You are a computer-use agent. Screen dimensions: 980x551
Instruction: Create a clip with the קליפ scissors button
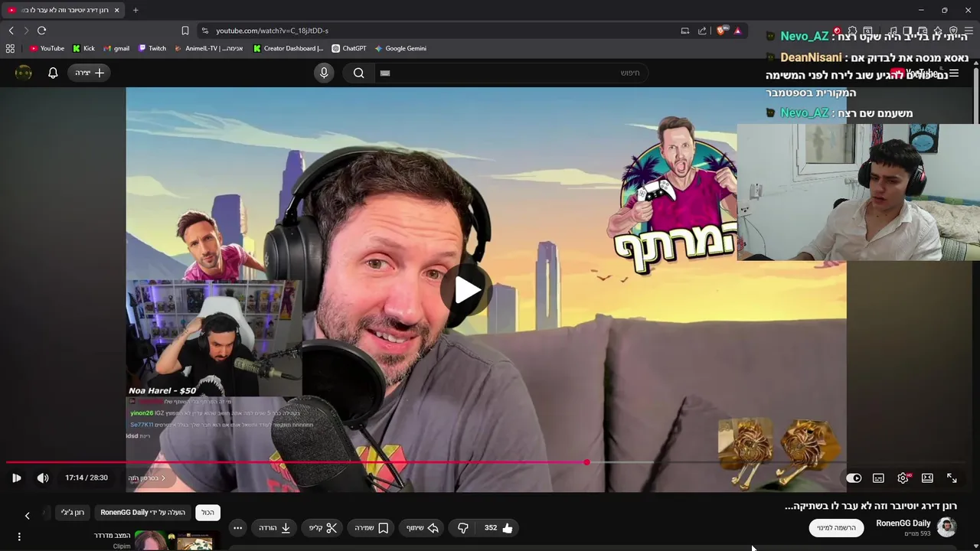pyautogui.click(x=323, y=528)
